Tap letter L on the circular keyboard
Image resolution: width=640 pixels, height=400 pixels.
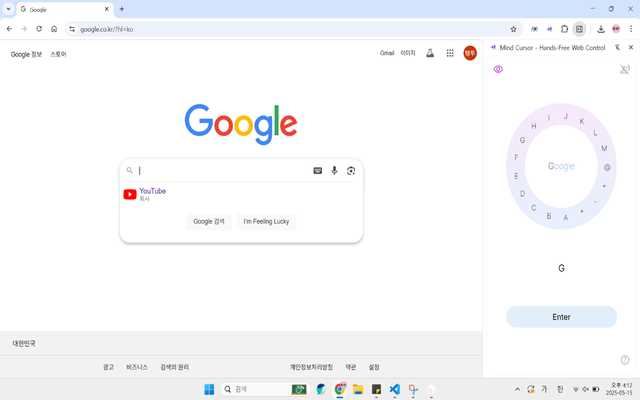[x=595, y=132]
